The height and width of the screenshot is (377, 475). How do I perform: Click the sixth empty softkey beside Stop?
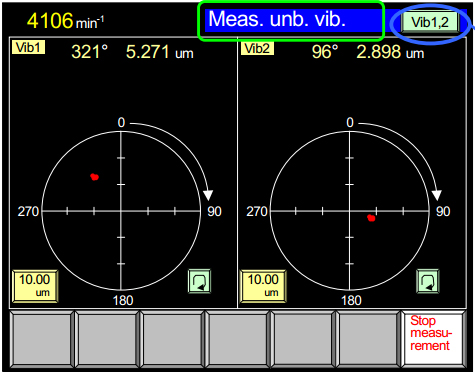[x=369, y=338]
